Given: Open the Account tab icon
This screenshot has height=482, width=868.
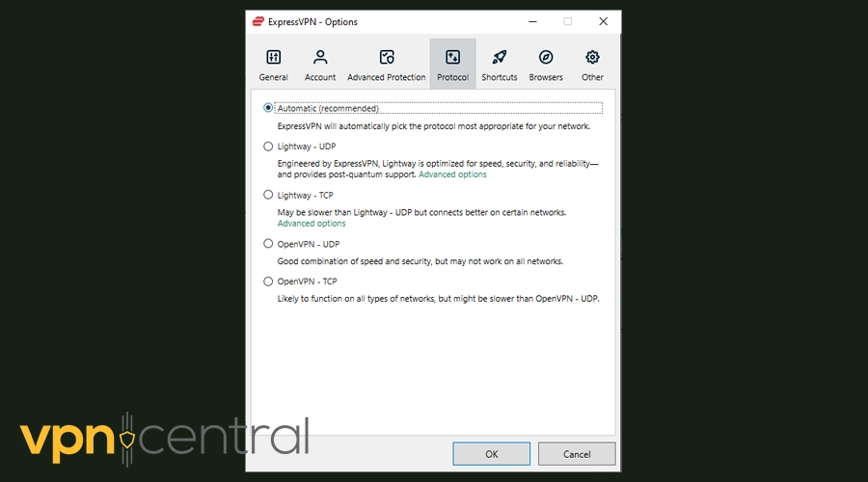Looking at the screenshot, I should 320,58.
